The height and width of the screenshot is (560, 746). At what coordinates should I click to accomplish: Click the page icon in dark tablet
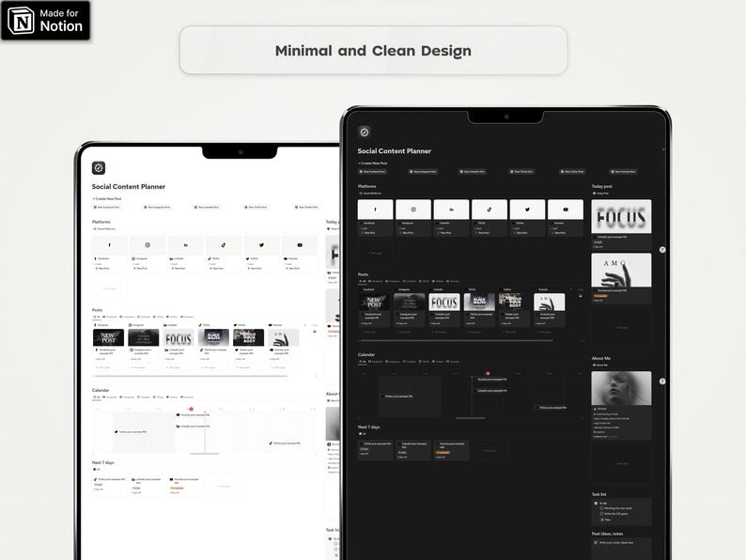tap(364, 132)
